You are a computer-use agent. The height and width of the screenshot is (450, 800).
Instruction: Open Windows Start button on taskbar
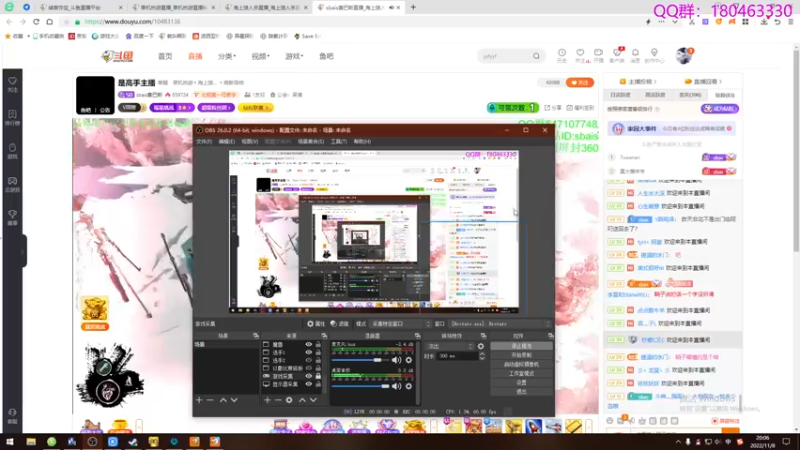tap(10, 441)
